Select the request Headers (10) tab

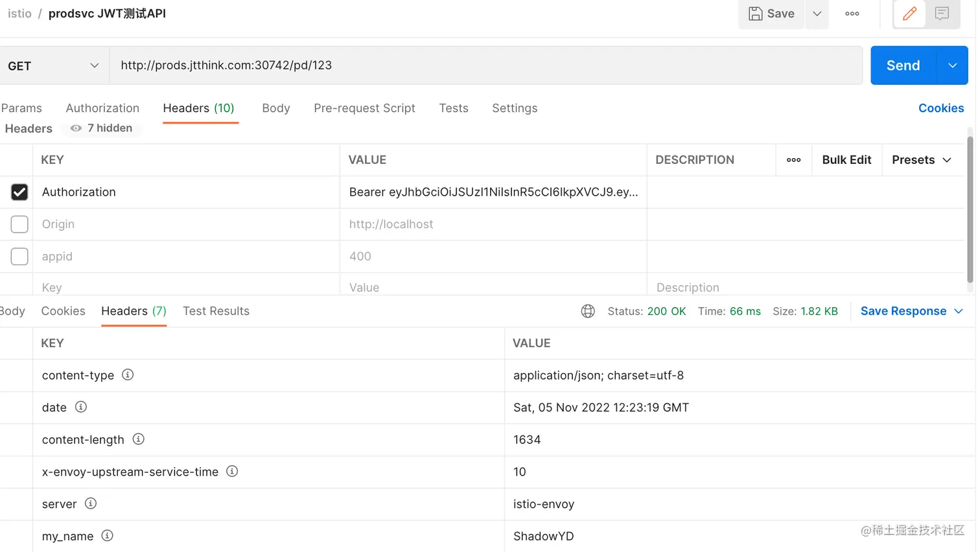pos(199,108)
